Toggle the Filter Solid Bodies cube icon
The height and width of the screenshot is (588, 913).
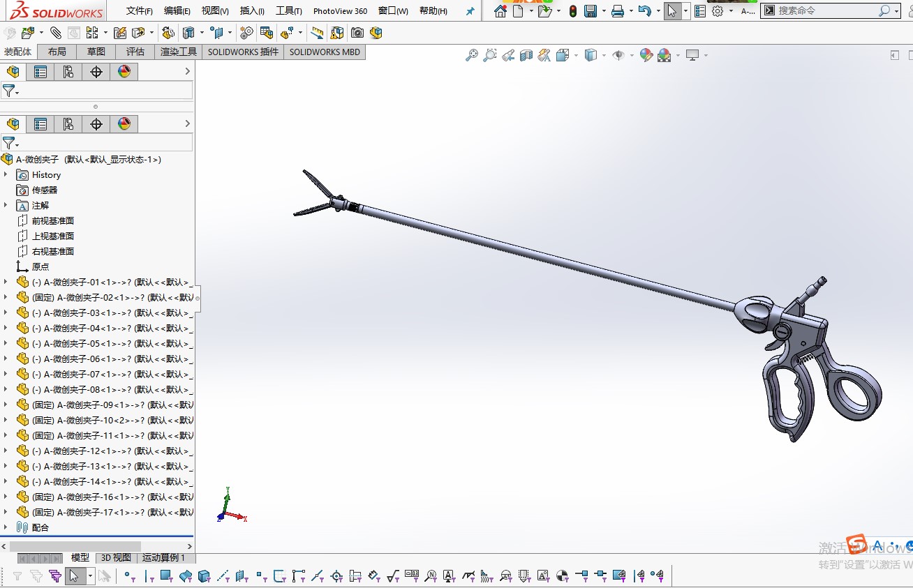pyautogui.click(x=204, y=576)
